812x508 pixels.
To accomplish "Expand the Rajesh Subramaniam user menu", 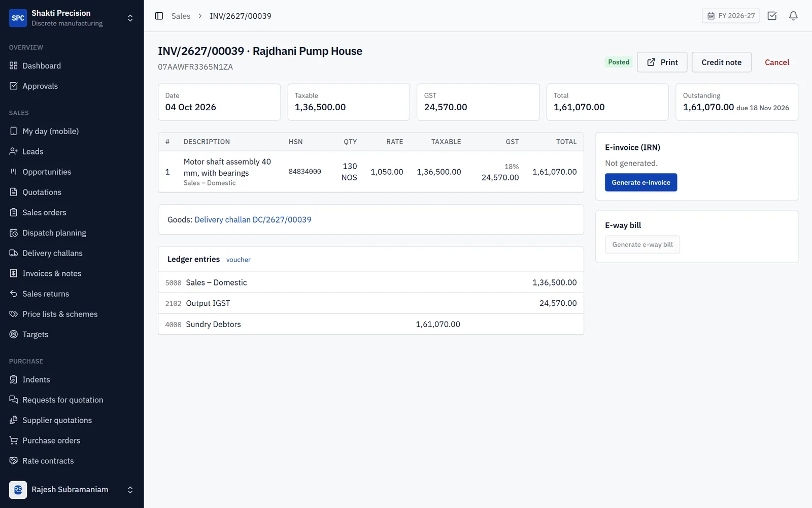I will [x=130, y=490].
